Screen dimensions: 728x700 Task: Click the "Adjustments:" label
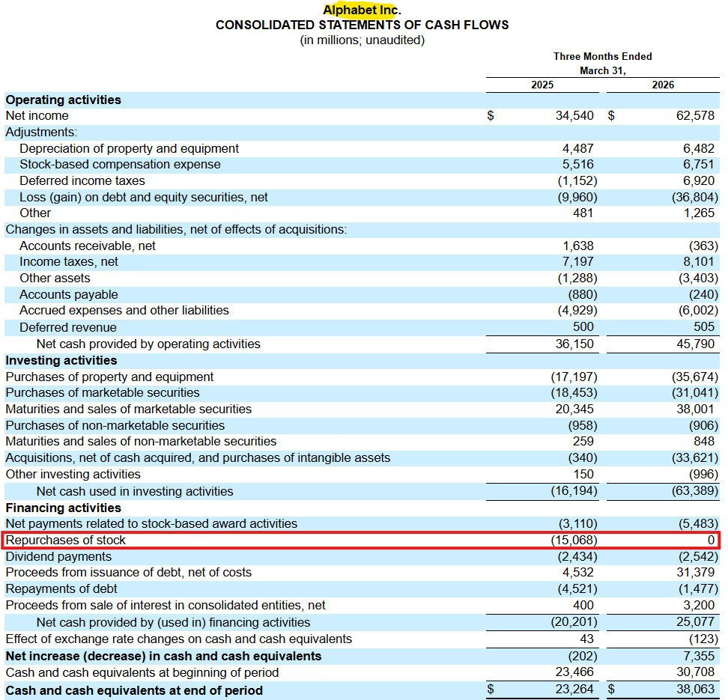[41, 133]
